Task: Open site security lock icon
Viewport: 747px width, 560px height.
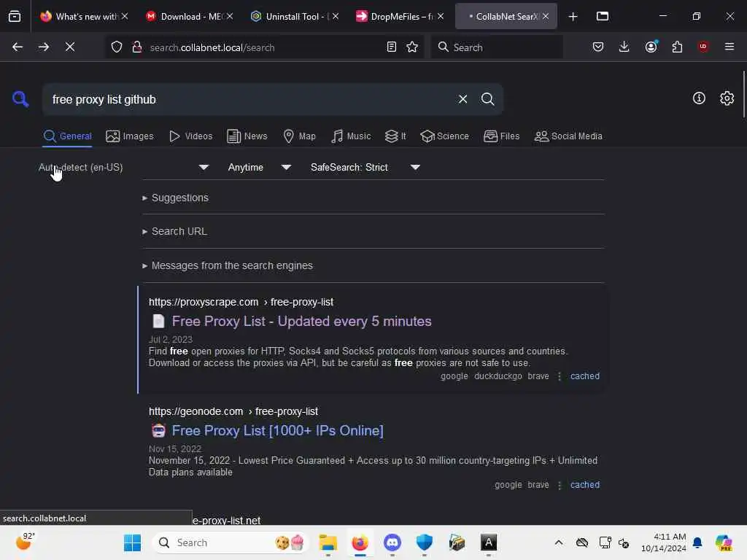Action: point(136,47)
